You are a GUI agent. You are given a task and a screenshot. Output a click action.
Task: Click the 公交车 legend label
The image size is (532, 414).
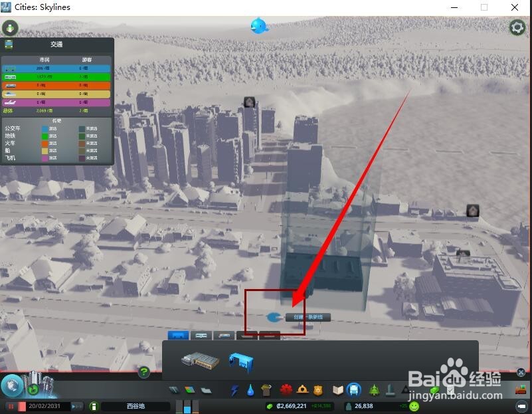13,128
